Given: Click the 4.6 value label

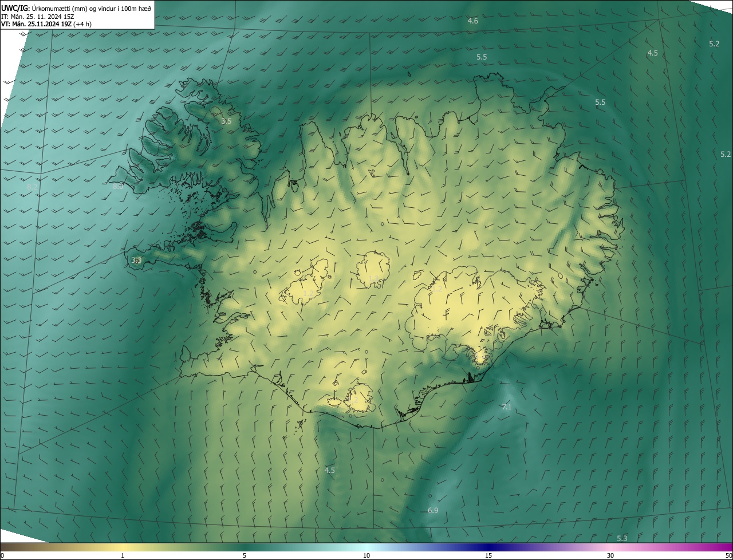Looking at the screenshot, I should (472, 21).
